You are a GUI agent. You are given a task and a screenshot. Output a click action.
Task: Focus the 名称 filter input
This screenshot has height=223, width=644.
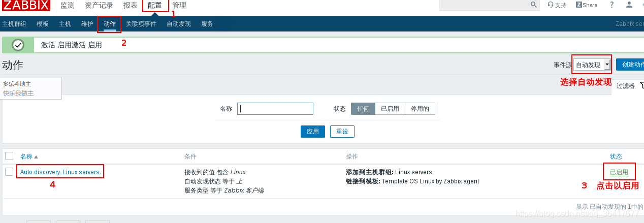click(x=275, y=109)
